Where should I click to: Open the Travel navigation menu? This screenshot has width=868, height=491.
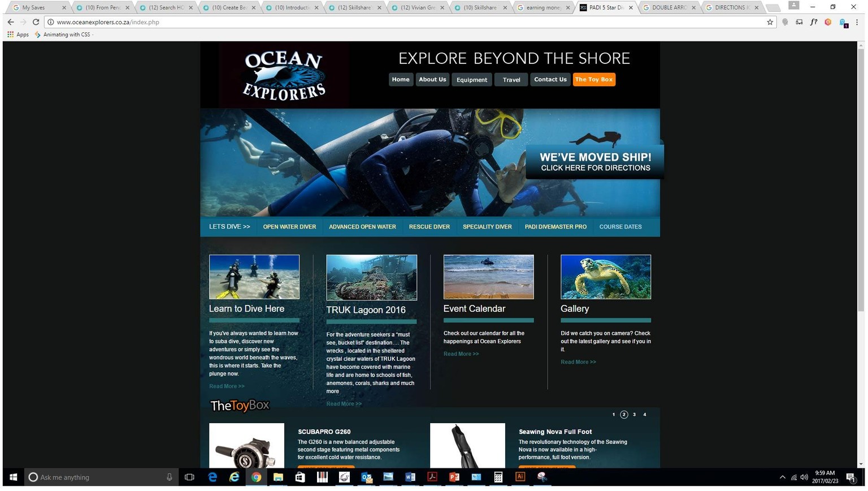pos(511,80)
